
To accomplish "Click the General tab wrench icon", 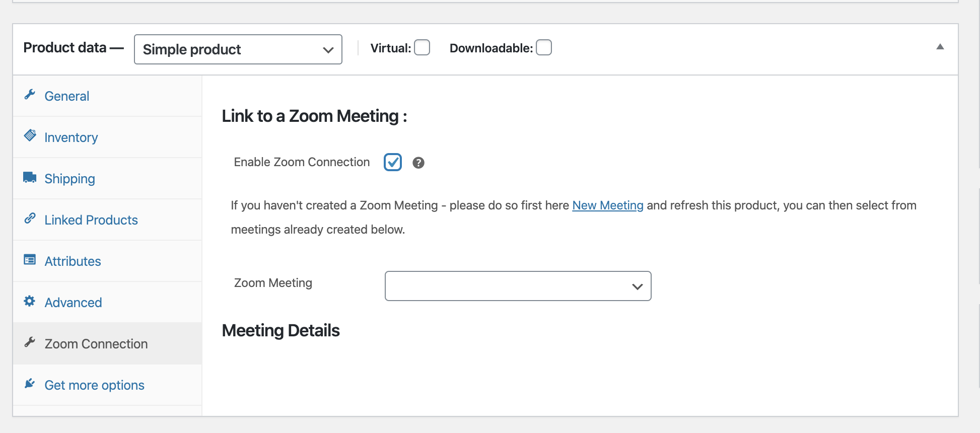I will pyautogui.click(x=30, y=95).
